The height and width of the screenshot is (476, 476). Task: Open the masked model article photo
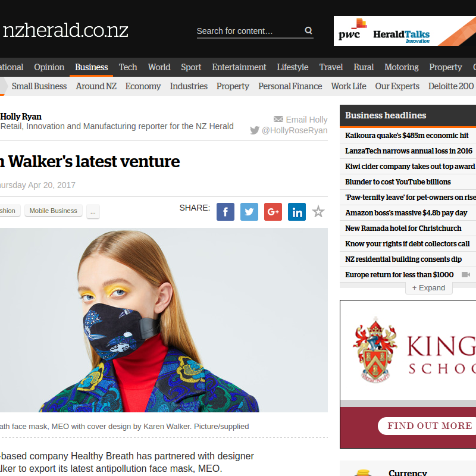tap(164, 320)
